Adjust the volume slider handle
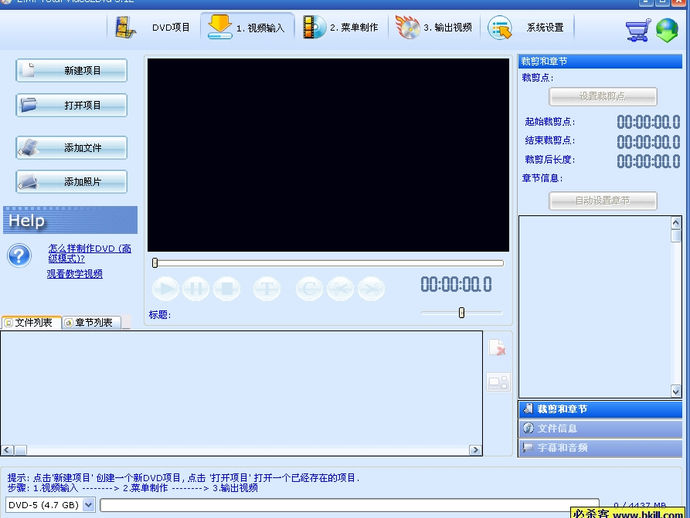Viewport: 690px width, 518px height. 462,312
